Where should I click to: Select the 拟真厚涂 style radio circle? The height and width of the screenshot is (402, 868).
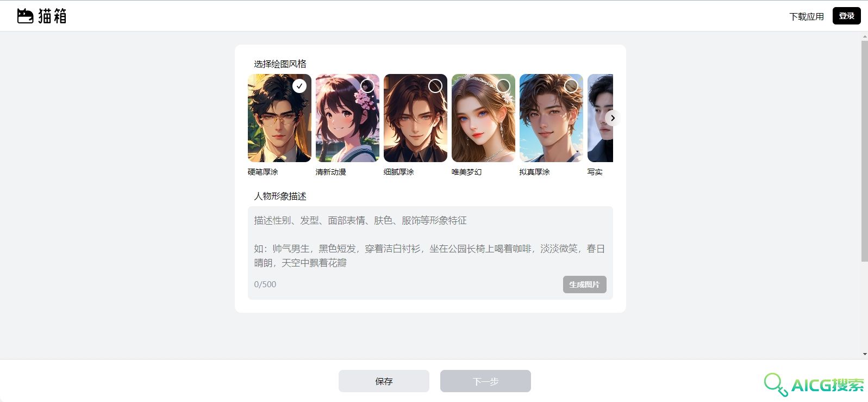click(571, 86)
